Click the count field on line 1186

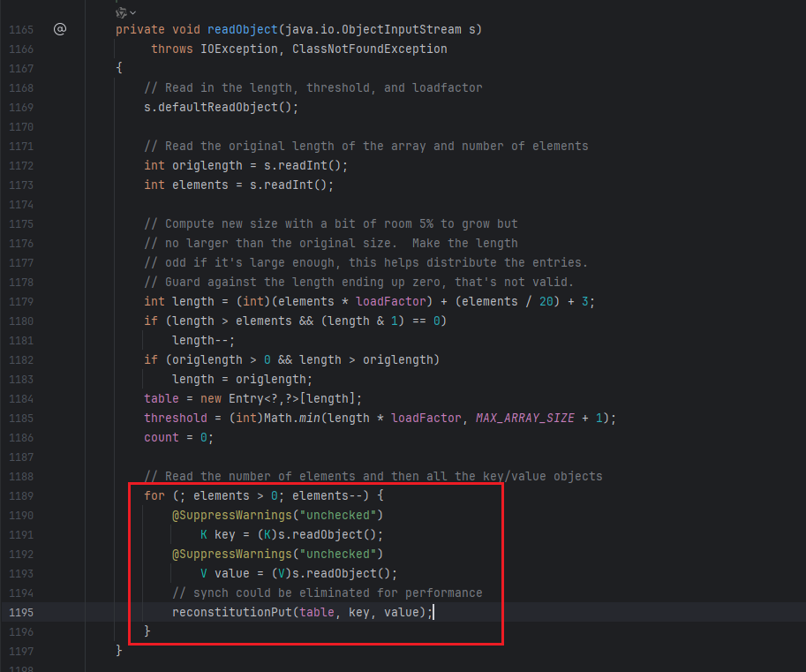(x=162, y=437)
